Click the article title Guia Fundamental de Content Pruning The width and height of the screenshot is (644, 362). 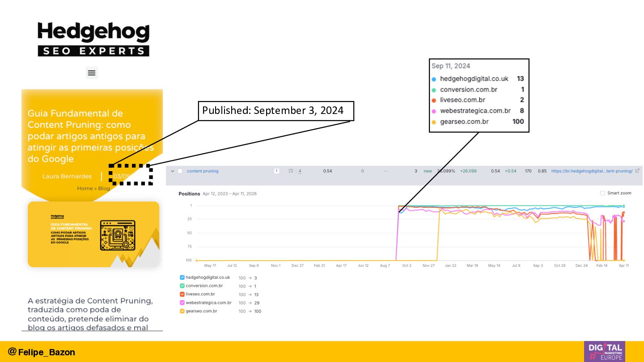coord(91,136)
